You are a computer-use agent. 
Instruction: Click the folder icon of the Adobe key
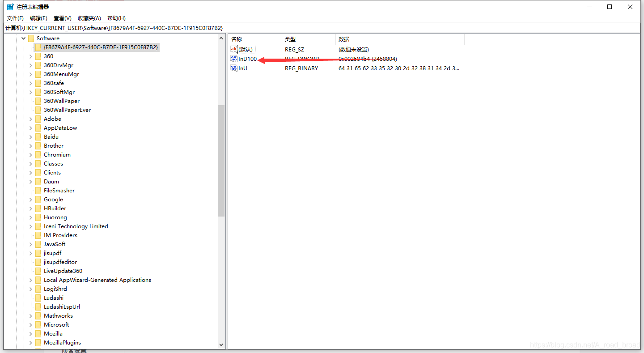[38, 119]
